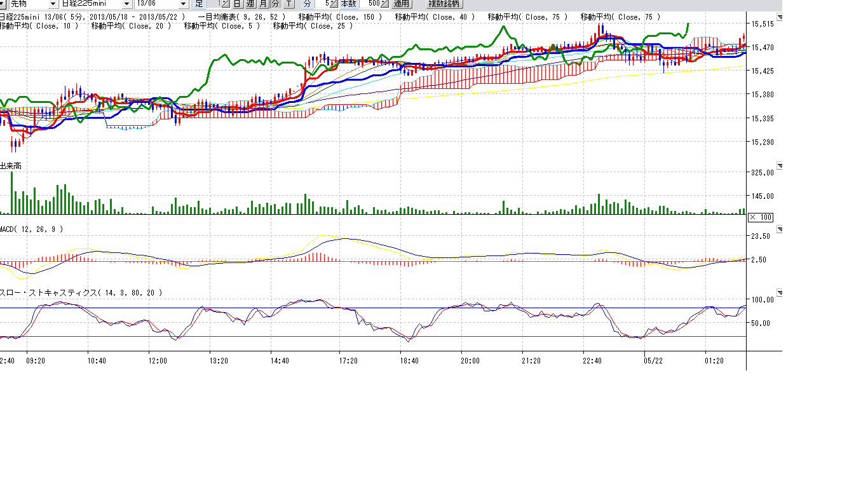
Task: Choose the minute (分) timeframe button
Action: pyautogui.click(x=276, y=4)
